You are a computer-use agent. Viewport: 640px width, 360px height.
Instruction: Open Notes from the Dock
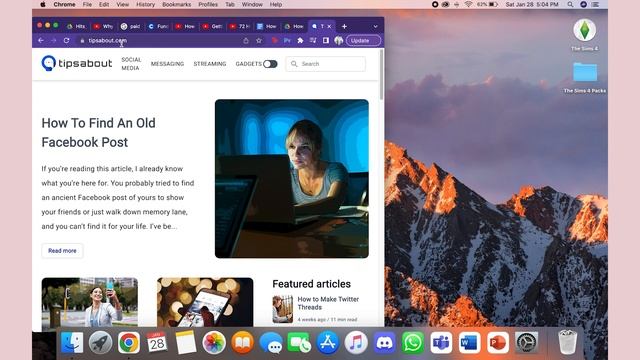point(186,342)
